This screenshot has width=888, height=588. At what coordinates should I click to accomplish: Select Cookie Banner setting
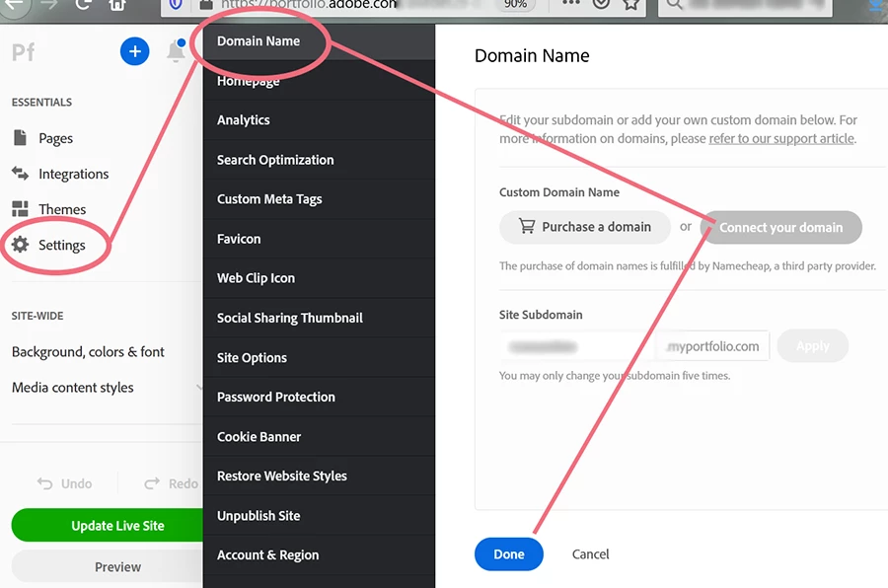pos(319,437)
